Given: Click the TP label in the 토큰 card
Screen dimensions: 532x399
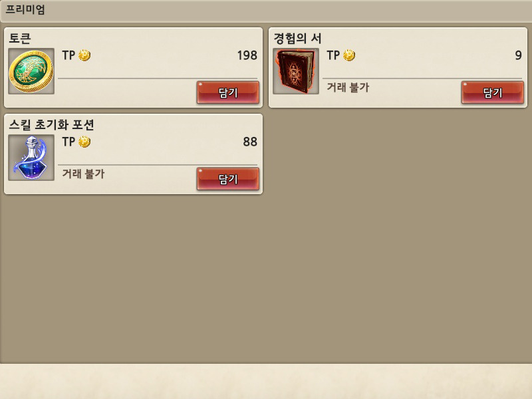Looking at the screenshot, I should 68,55.
